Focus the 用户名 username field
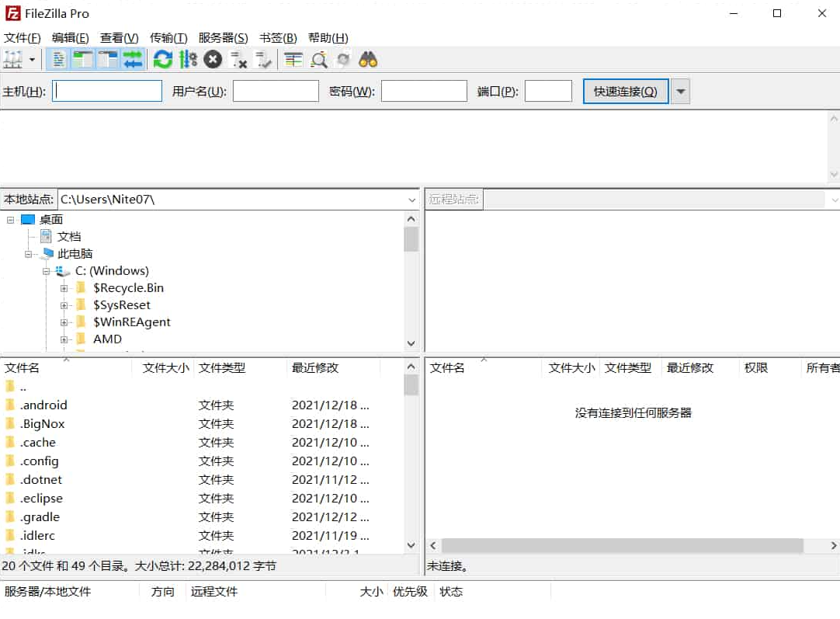Viewport: 840px width, 619px height. click(276, 91)
